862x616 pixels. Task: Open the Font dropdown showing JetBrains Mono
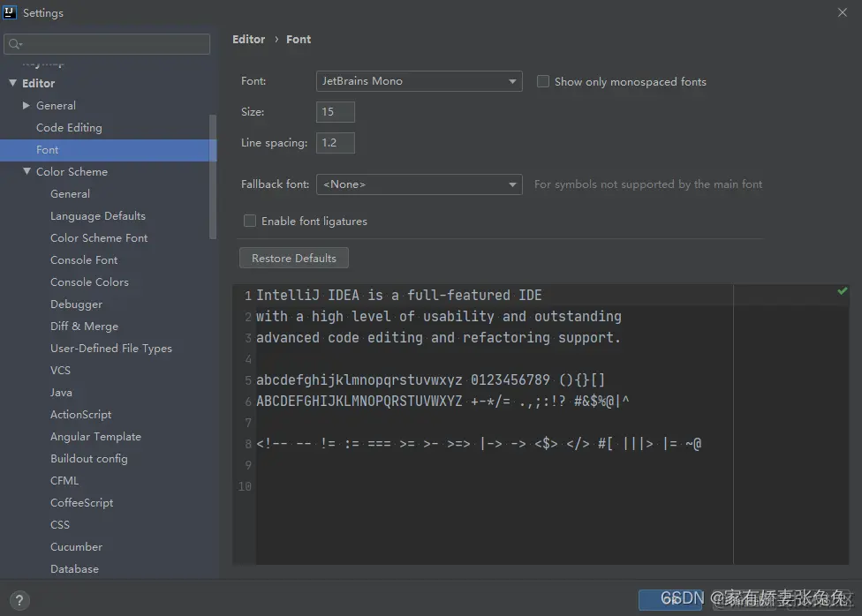419,81
